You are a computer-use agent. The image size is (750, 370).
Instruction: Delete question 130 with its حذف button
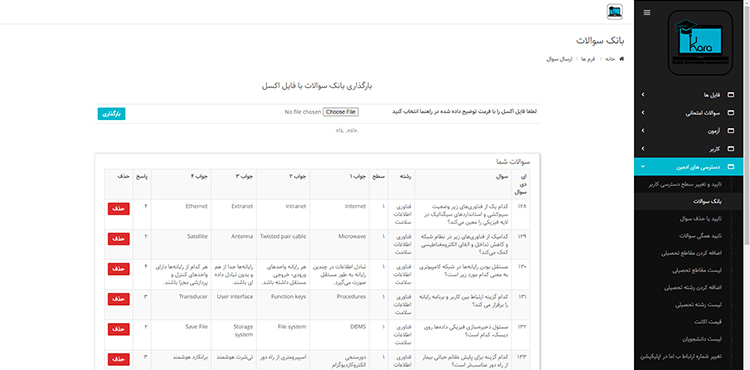[x=119, y=269]
